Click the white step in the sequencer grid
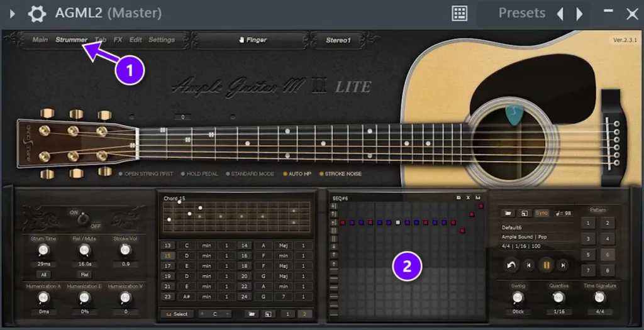 click(397, 223)
